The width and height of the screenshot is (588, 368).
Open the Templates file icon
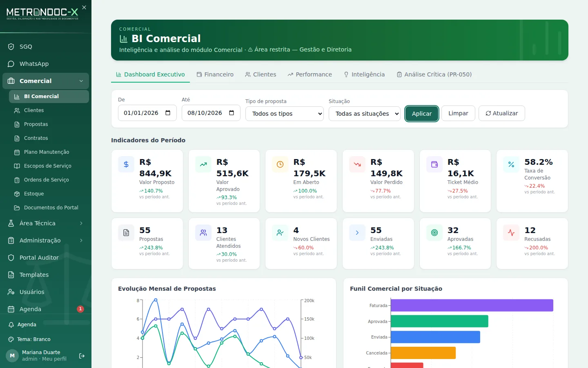11,275
